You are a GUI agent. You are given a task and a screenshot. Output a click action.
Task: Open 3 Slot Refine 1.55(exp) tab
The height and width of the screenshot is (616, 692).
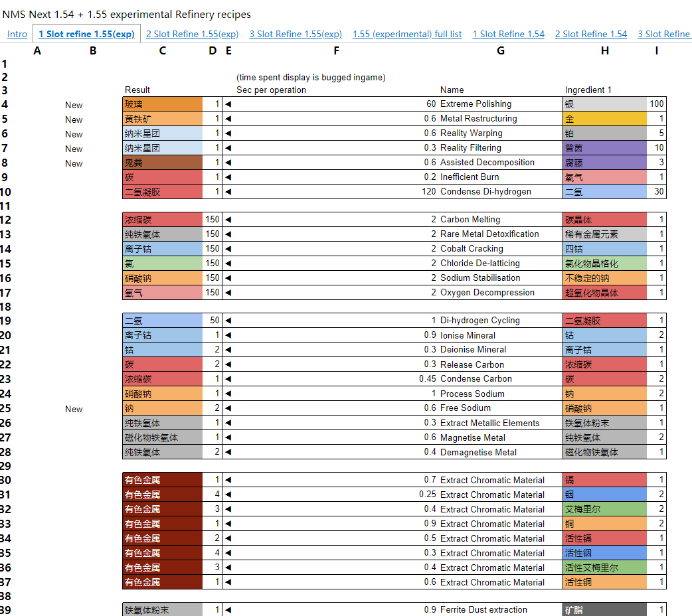tap(296, 34)
